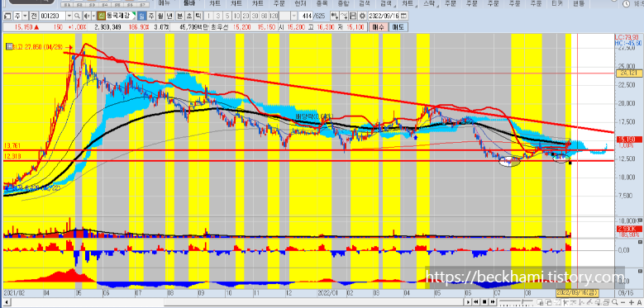
Task: Open the dropdown next to 주 selector
Action: point(25,16)
